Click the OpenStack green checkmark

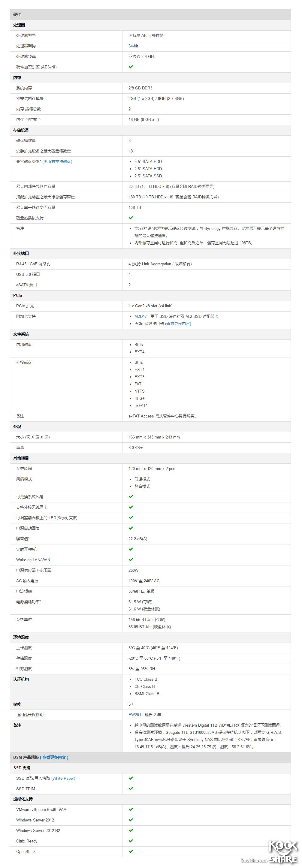tap(131, 851)
